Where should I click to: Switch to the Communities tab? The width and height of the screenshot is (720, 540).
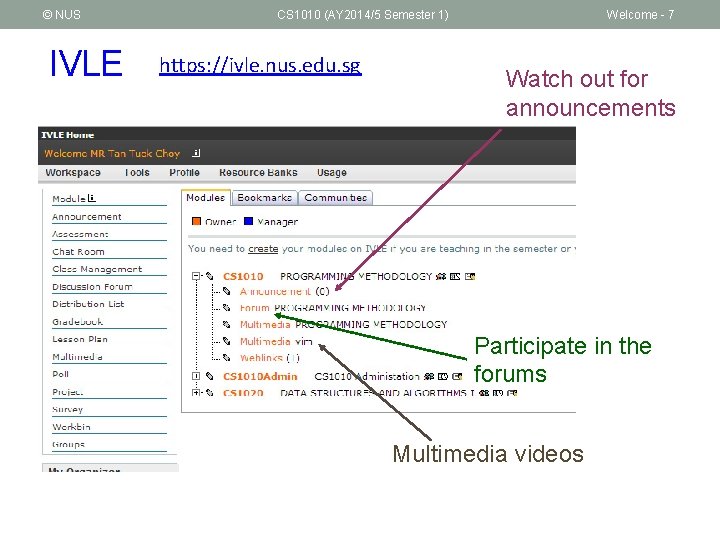[336, 198]
